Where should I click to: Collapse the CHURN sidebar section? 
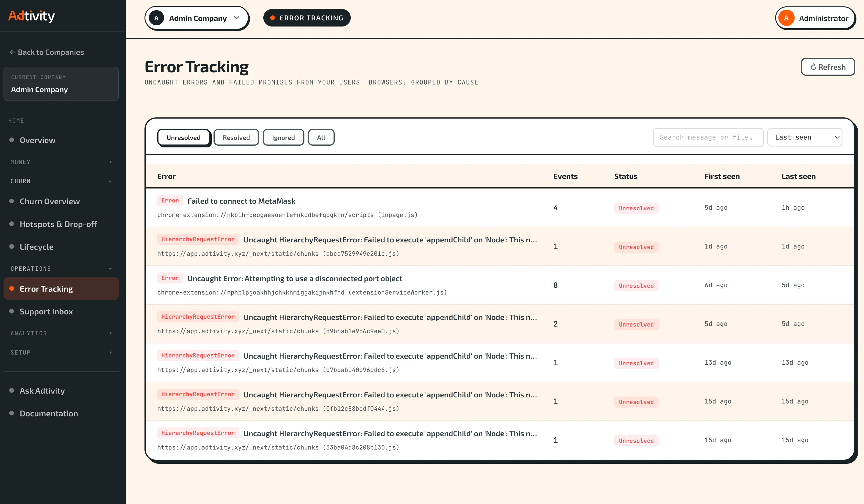pos(61,181)
